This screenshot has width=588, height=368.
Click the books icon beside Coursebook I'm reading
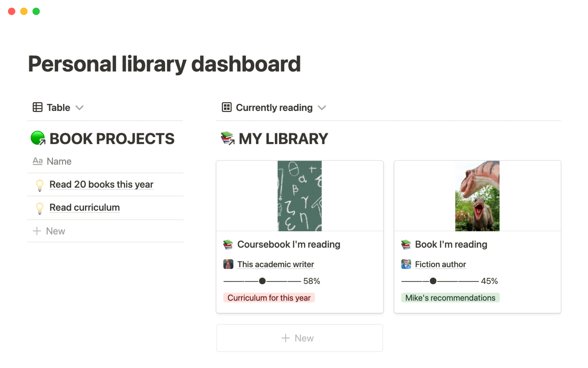pyautogui.click(x=228, y=244)
